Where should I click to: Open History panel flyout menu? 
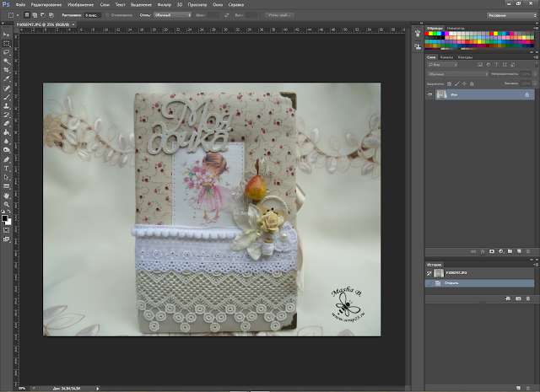(536, 265)
